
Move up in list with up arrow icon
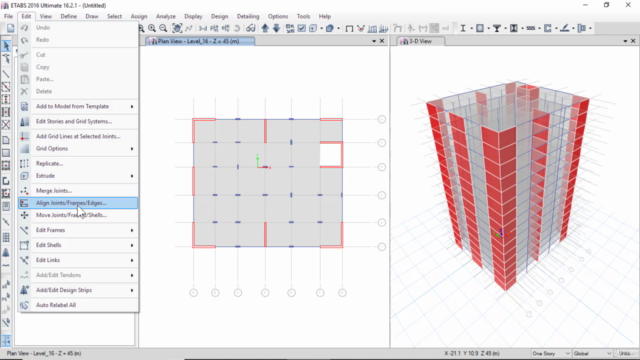(x=265, y=28)
